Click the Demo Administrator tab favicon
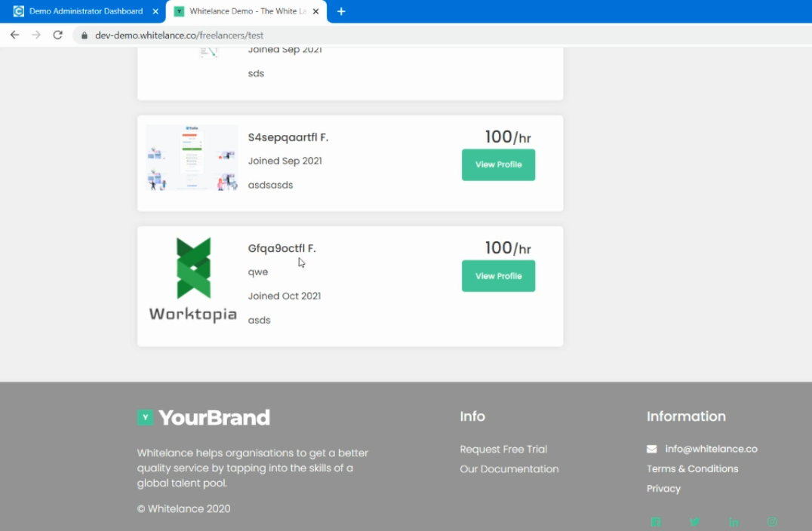Screen dimensions: 812x531 [19, 11]
